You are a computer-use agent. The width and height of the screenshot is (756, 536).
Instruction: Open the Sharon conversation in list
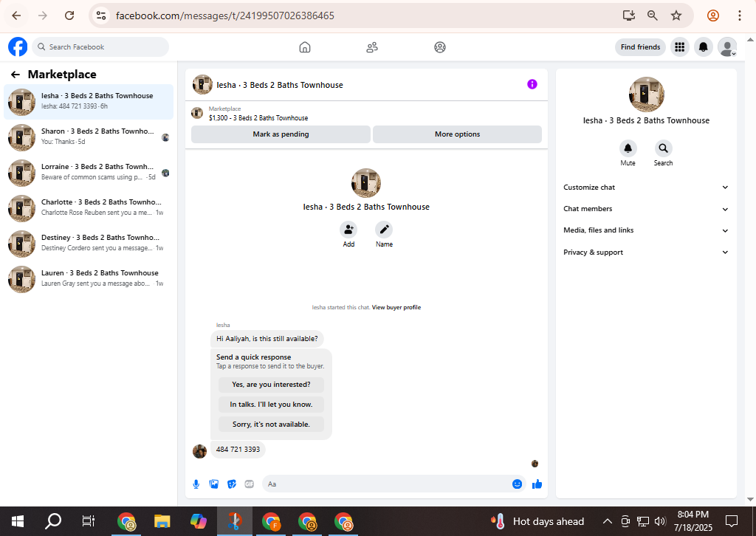coord(89,137)
